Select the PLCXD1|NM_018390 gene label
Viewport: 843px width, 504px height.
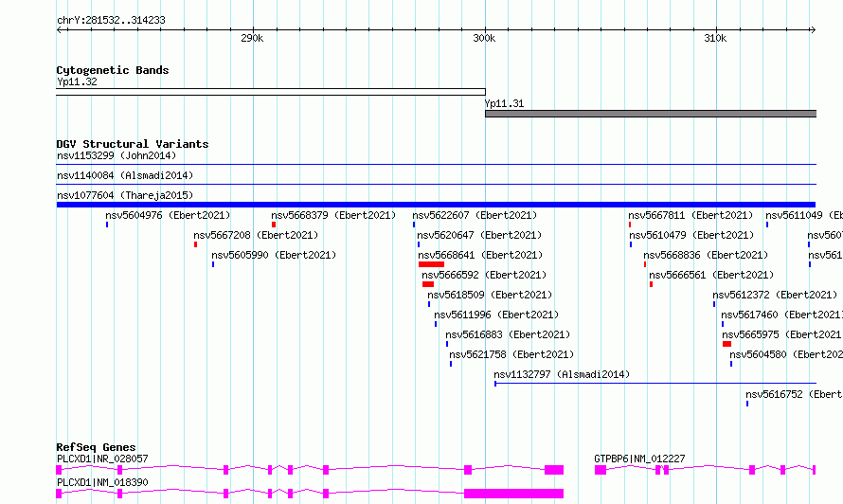[x=102, y=482]
